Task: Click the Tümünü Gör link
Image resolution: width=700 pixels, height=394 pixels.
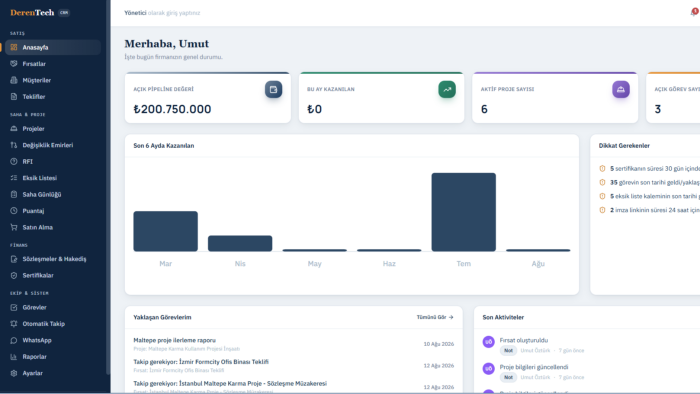Action: click(435, 317)
